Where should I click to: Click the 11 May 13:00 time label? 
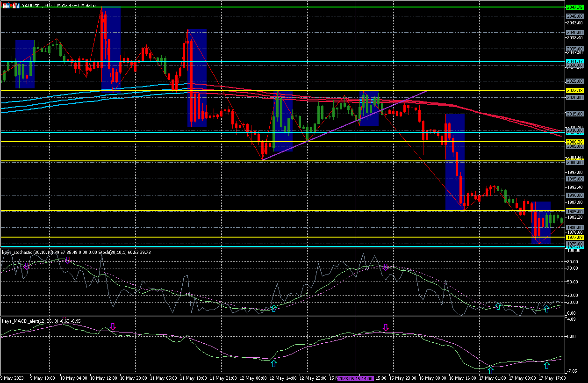click(193, 377)
